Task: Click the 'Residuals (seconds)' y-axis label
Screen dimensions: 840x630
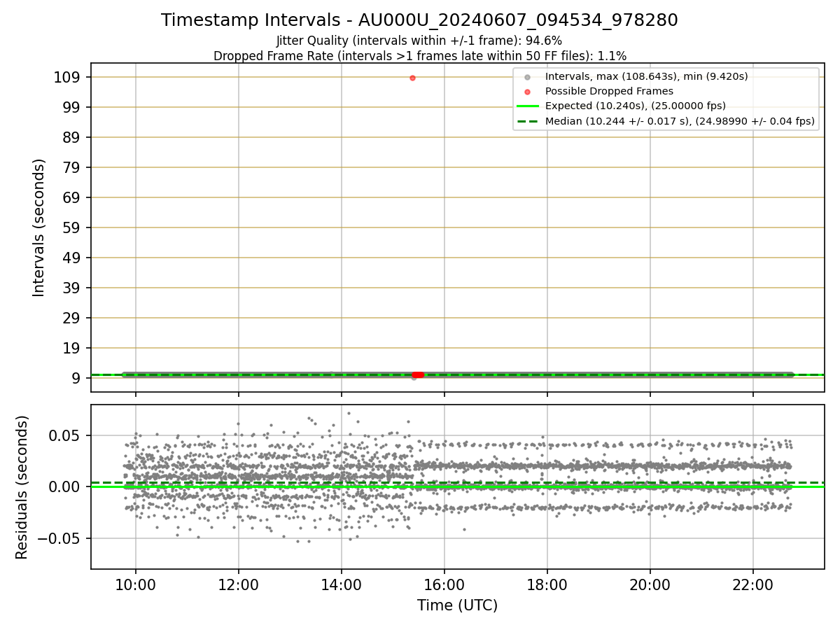Action: point(22,487)
